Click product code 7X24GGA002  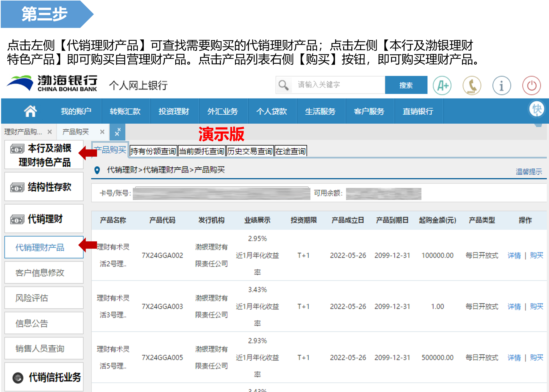[x=162, y=255]
